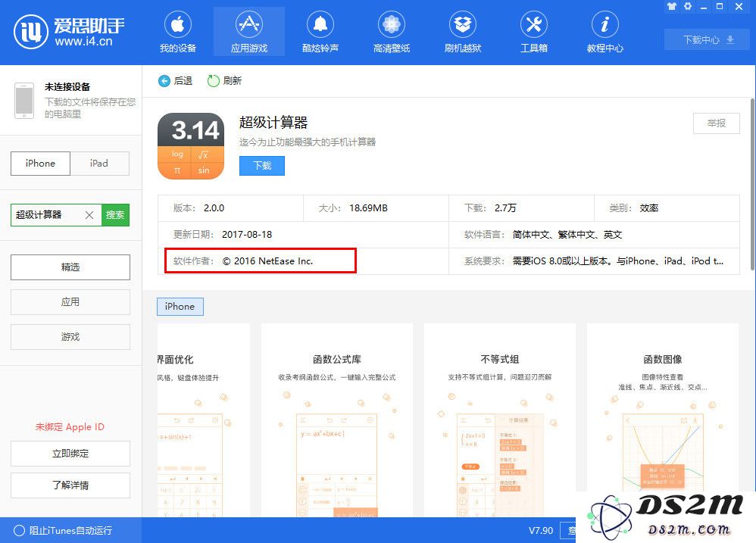Click the V7.90 version label
756x543 pixels.
[x=540, y=530]
